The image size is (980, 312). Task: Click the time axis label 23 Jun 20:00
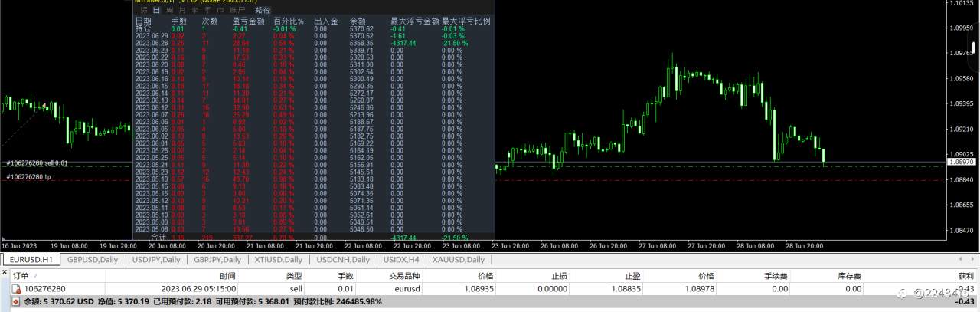click(x=511, y=246)
